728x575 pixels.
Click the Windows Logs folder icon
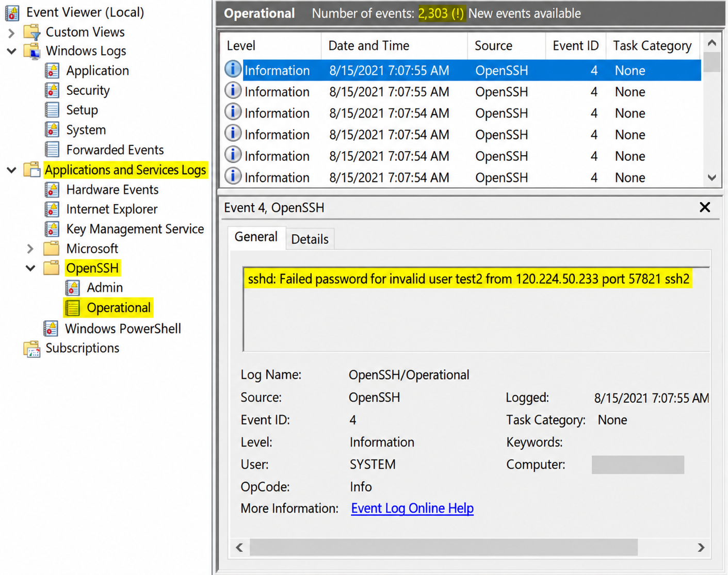tap(32, 51)
